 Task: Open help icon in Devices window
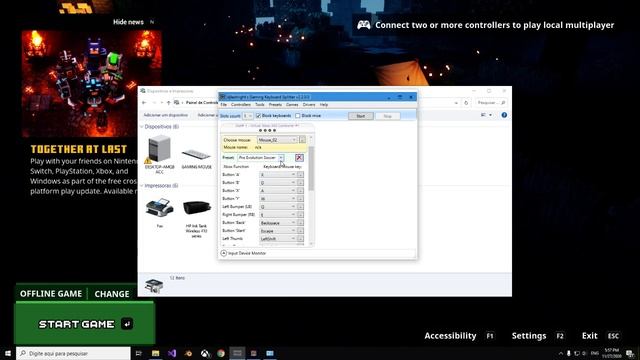tap(504, 115)
